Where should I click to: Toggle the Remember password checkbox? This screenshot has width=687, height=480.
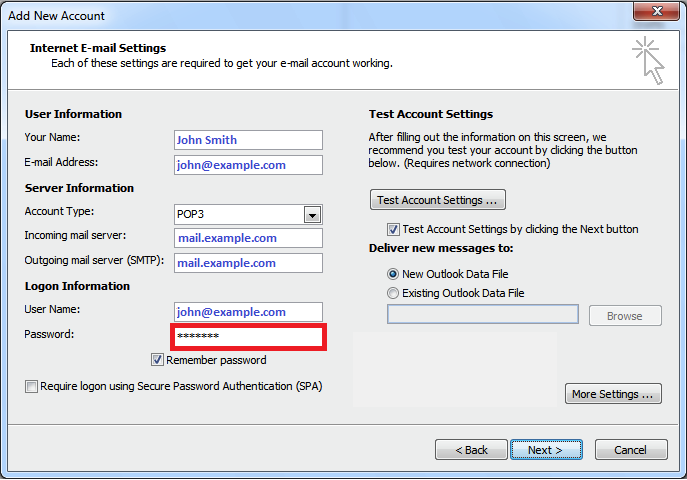(x=158, y=360)
